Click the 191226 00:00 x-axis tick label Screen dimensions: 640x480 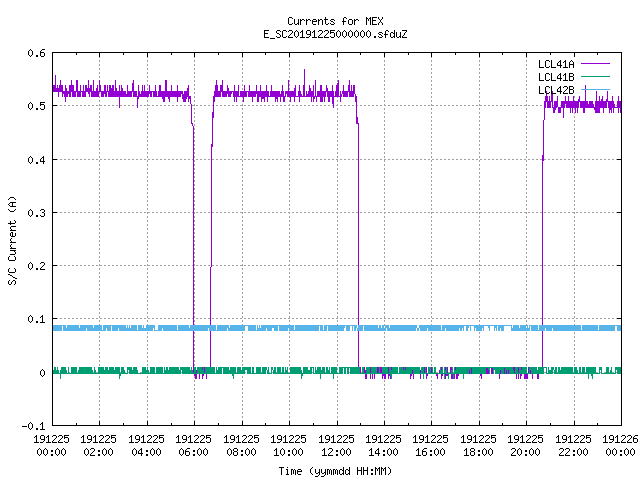[x=620, y=446]
